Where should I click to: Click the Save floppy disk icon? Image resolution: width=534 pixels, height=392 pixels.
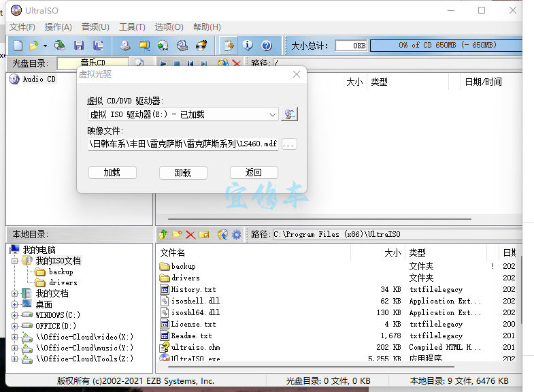point(79,46)
